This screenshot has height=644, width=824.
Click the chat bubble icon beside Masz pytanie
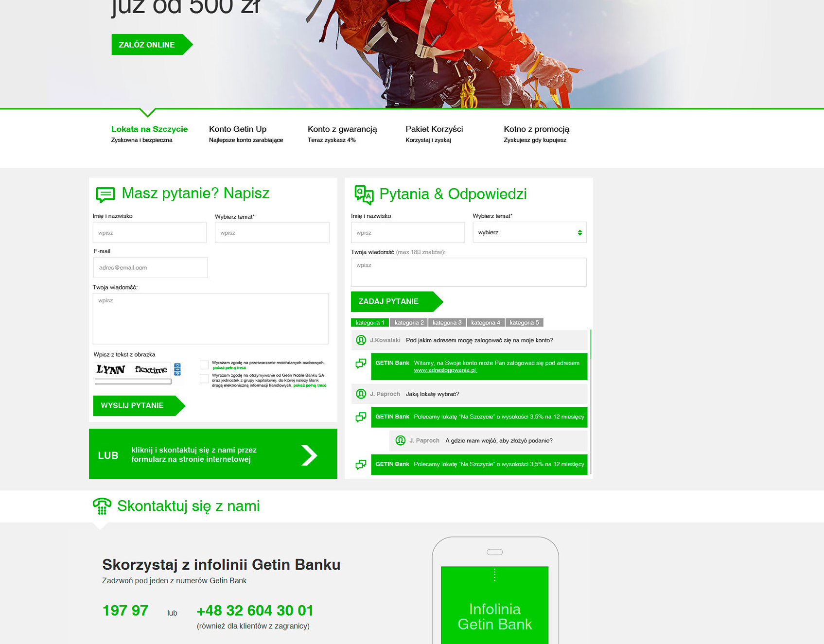[105, 194]
